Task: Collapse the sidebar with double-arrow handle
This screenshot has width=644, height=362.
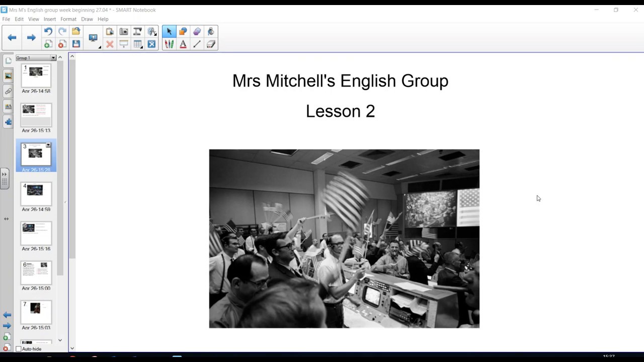Action: [x=5, y=179]
